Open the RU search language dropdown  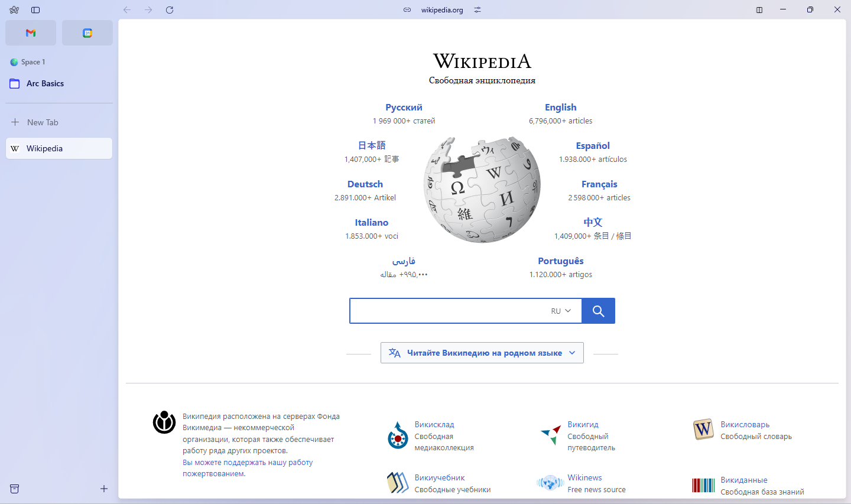coord(560,310)
